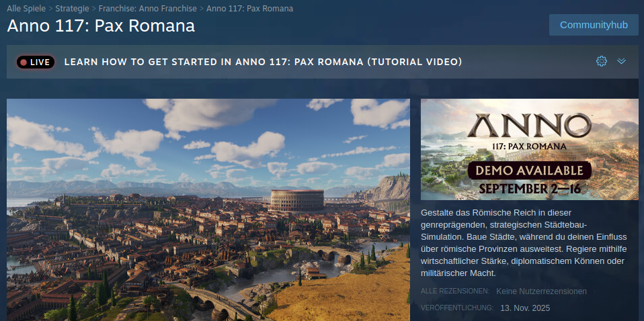Click the main city screenshot
Image resolution: width=644 pixels, height=321 pixels.
tap(208, 210)
